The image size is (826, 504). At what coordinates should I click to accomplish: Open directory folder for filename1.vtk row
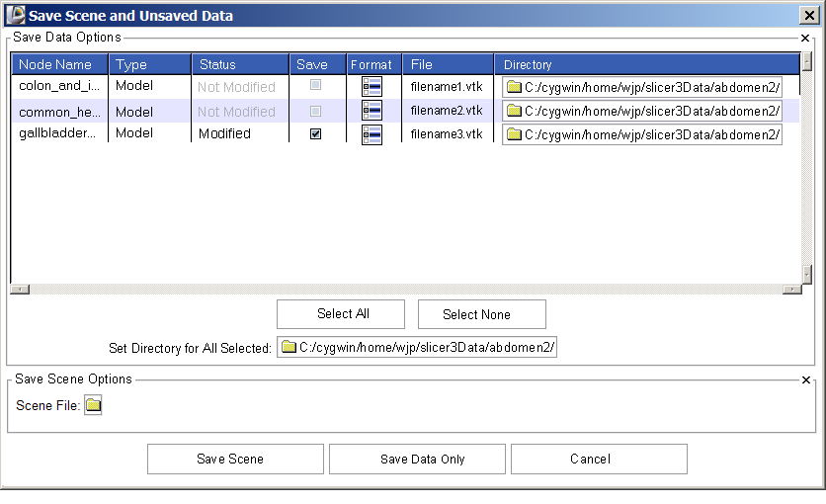(x=514, y=87)
